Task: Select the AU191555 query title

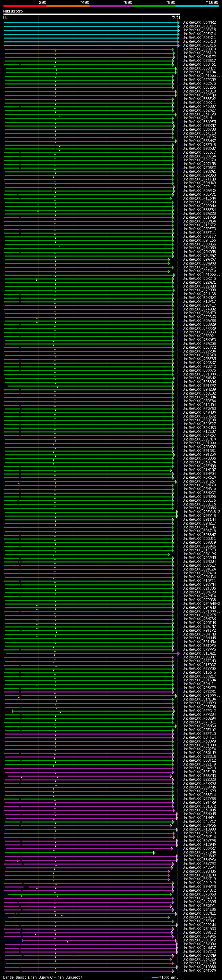Action: pos(13,11)
